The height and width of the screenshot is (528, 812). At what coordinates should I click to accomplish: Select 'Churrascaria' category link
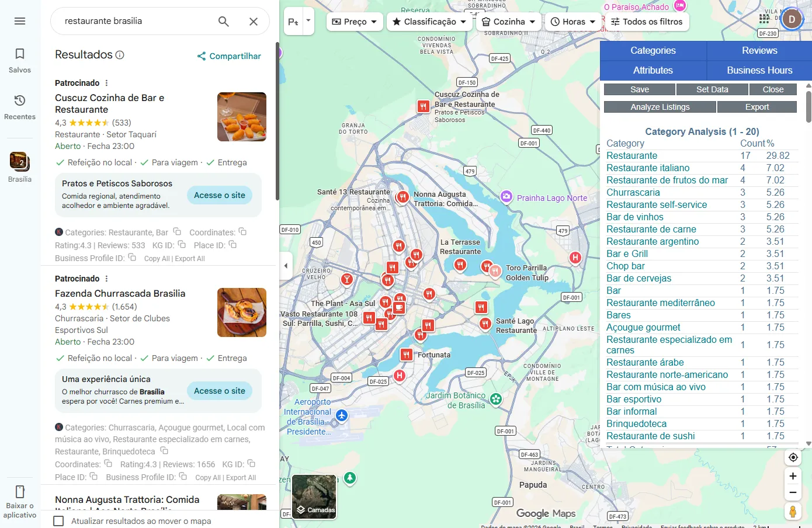[633, 193]
